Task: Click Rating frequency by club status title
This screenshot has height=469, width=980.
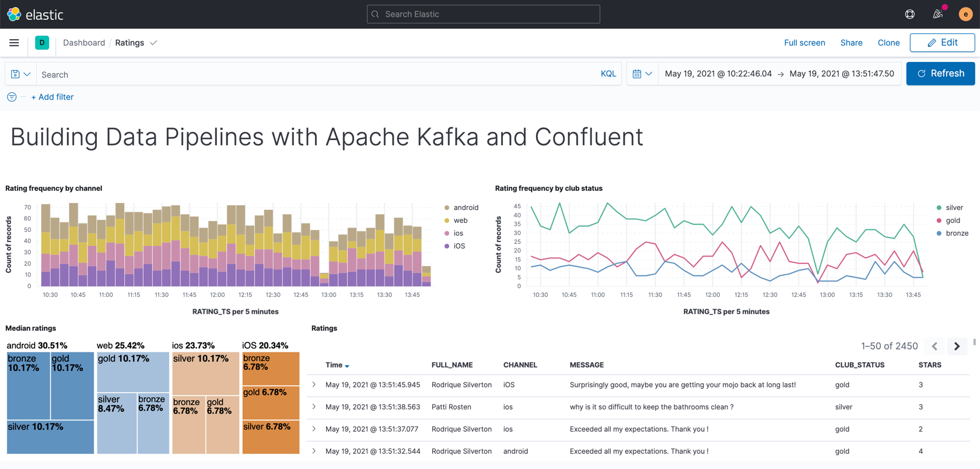Action: 549,188
